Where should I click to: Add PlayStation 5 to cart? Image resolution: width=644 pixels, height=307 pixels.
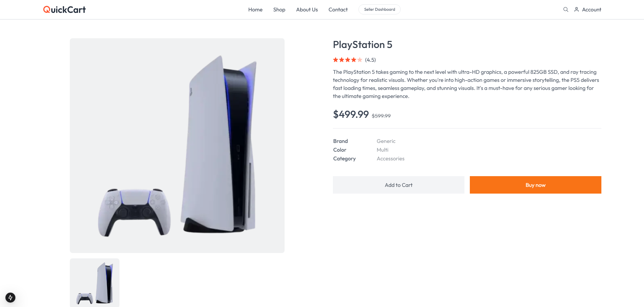click(x=398, y=185)
